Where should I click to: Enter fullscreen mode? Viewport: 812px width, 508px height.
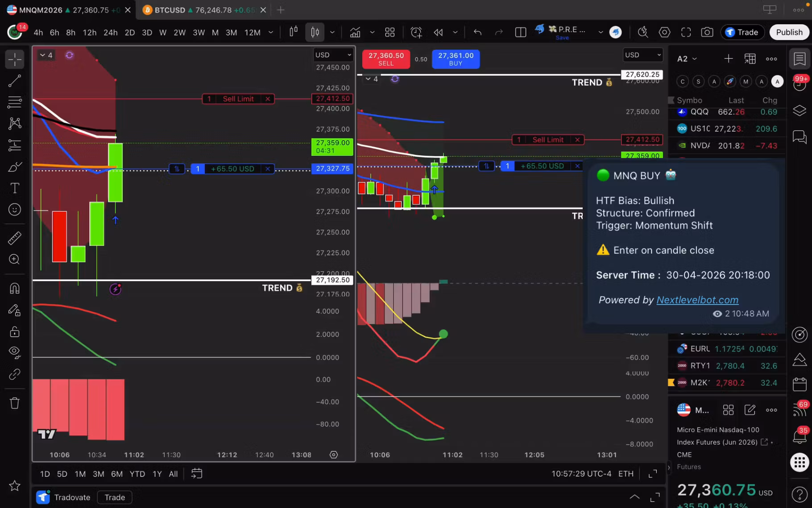pyautogui.click(x=686, y=32)
